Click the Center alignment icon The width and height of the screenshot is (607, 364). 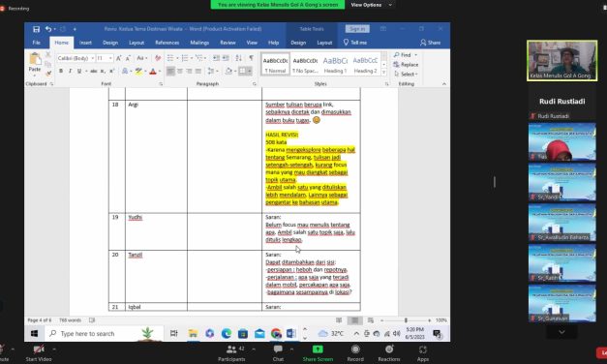[x=180, y=71]
